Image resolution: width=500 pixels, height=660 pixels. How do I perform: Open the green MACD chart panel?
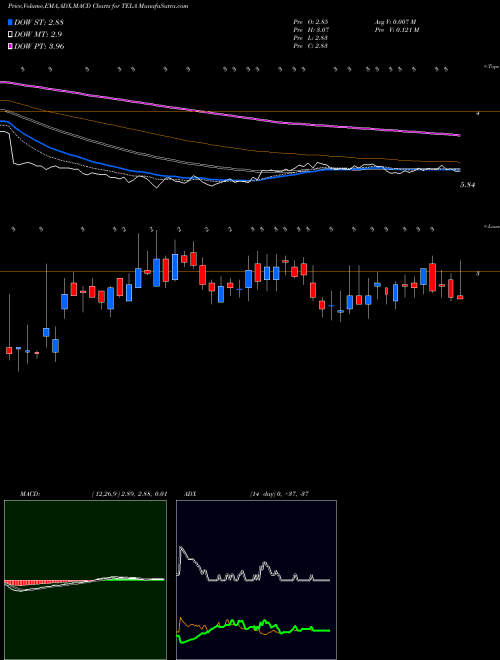click(85, 580)
